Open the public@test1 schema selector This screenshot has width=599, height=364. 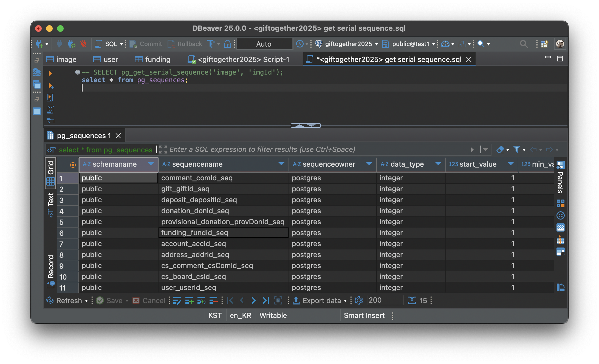[x=409, y=44]
